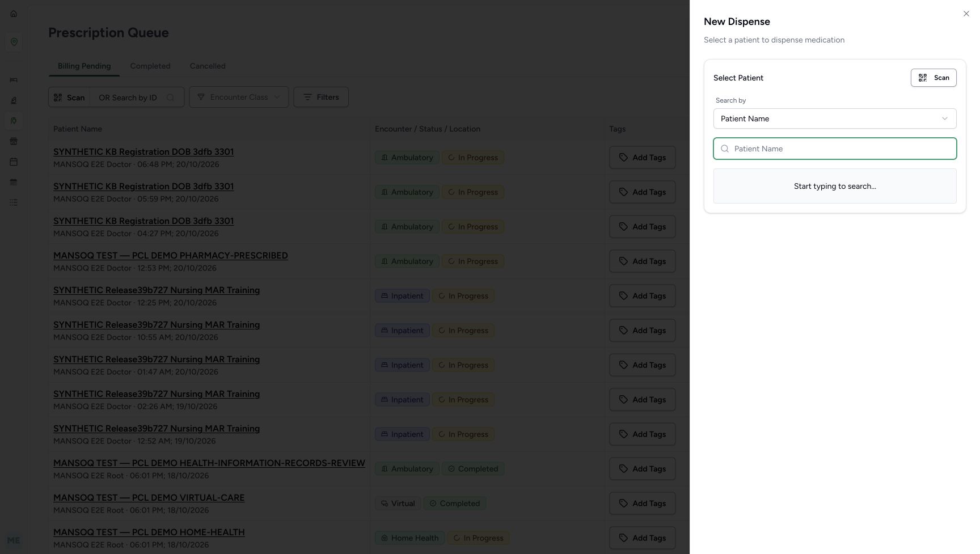
Task: Open the bed icon in sidebar
Action: click(x=14, y=80)
